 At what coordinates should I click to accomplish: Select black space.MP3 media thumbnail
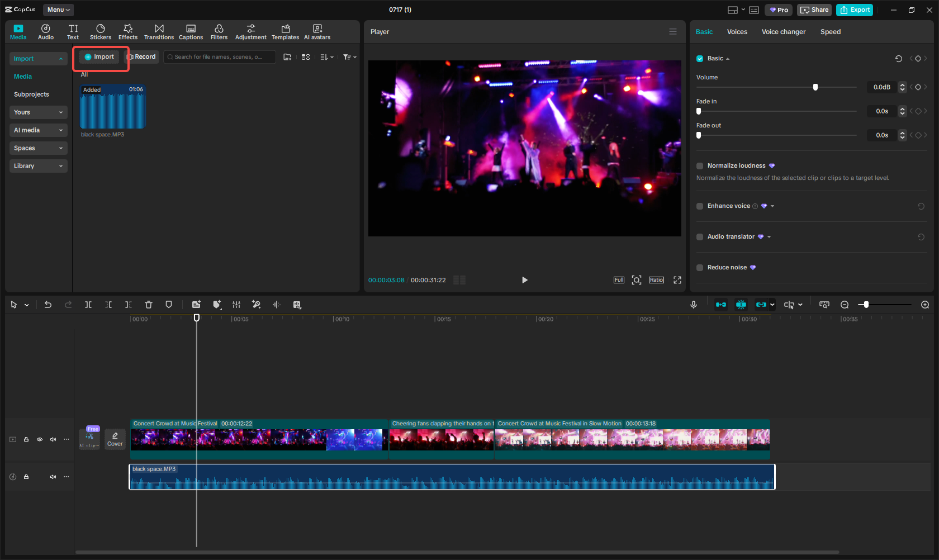pyautogui.click(x=113, y=107)
